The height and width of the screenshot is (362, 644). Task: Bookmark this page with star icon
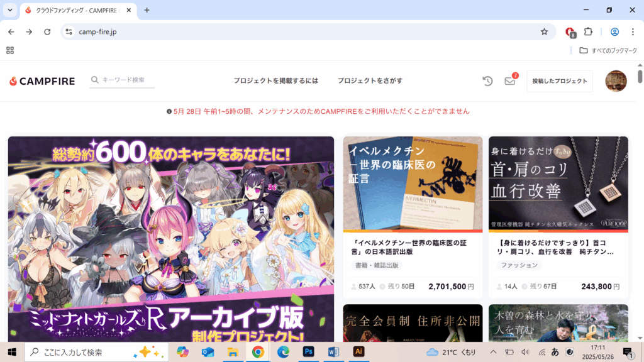point(544,31)
